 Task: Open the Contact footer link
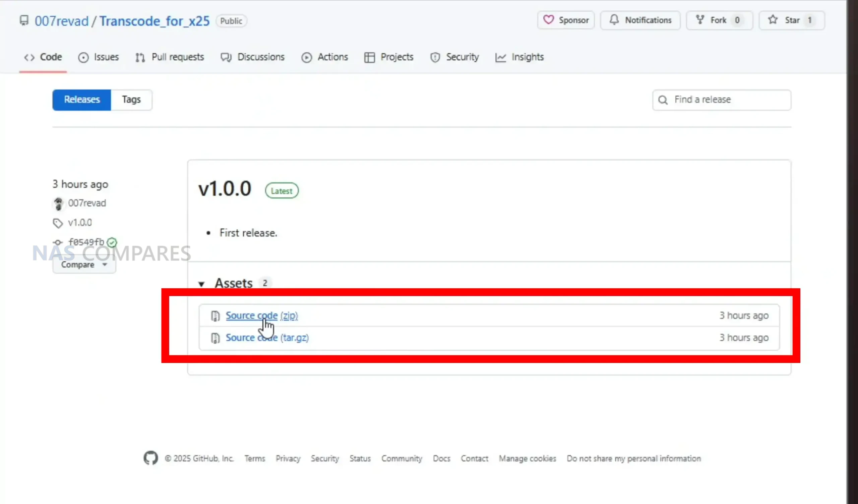click(x=474, y=458)
